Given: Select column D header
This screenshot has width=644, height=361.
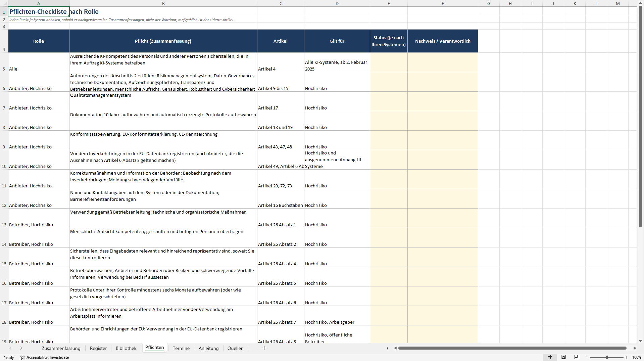Looking at the screenshot, I should coord(337,3).
